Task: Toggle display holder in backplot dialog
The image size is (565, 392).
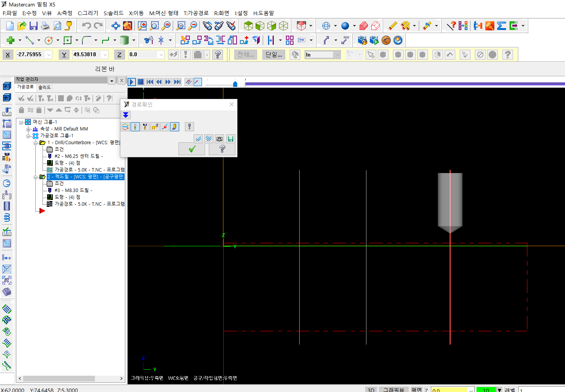Action: 145,127
